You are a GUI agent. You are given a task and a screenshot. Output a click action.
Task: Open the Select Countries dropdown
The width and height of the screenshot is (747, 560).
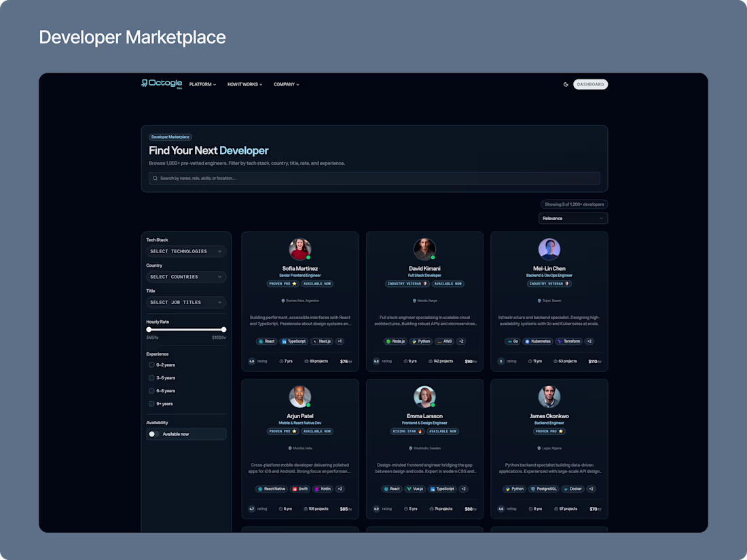click(186, 277)
